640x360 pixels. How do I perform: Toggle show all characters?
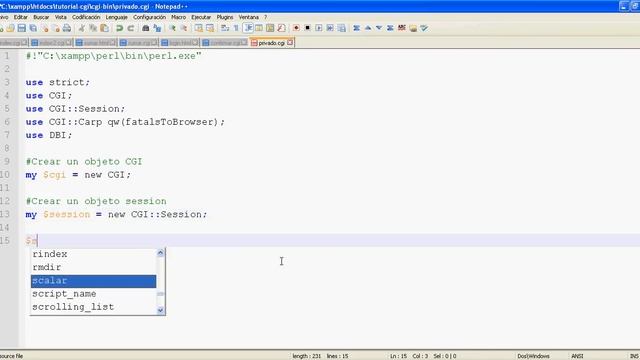[236, 28]
